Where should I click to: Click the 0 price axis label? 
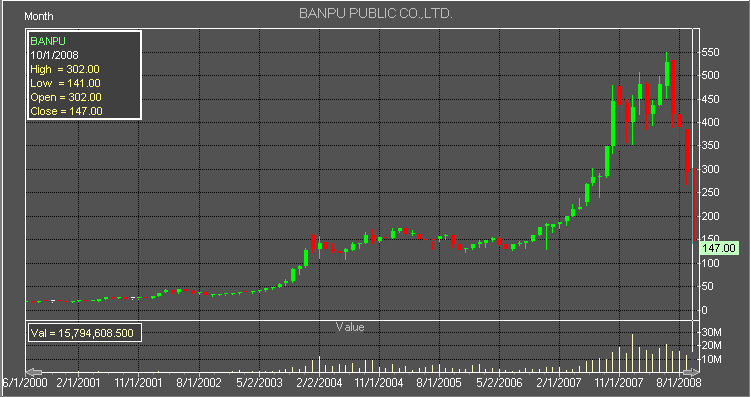coord(704,310)
